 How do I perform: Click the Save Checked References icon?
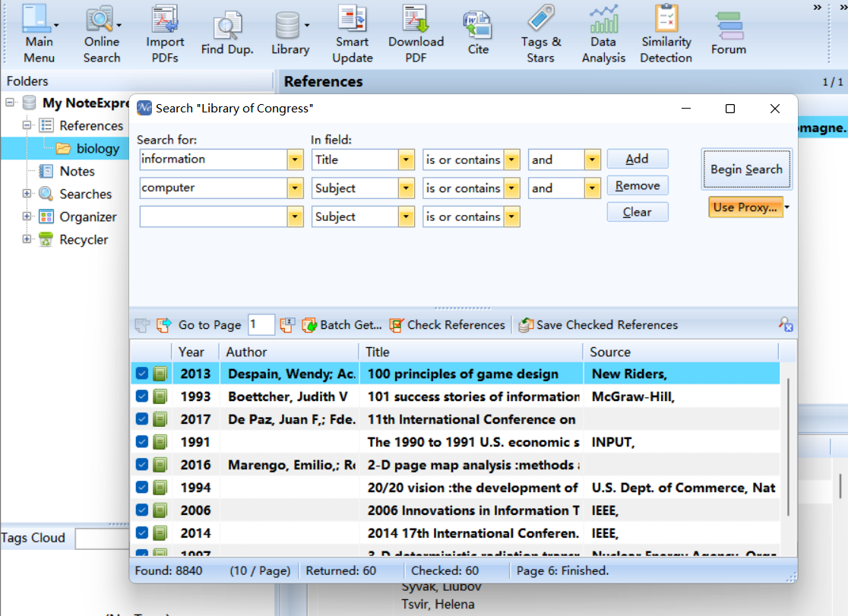point(526,325)
